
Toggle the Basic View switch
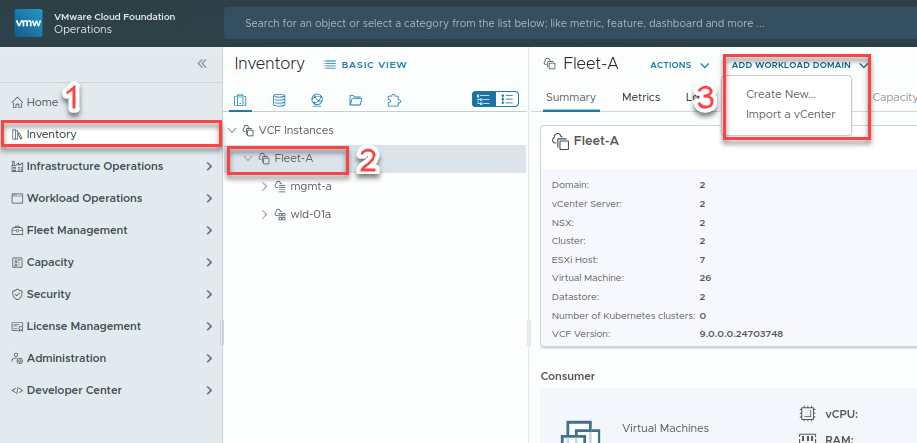tap(366, 65)
